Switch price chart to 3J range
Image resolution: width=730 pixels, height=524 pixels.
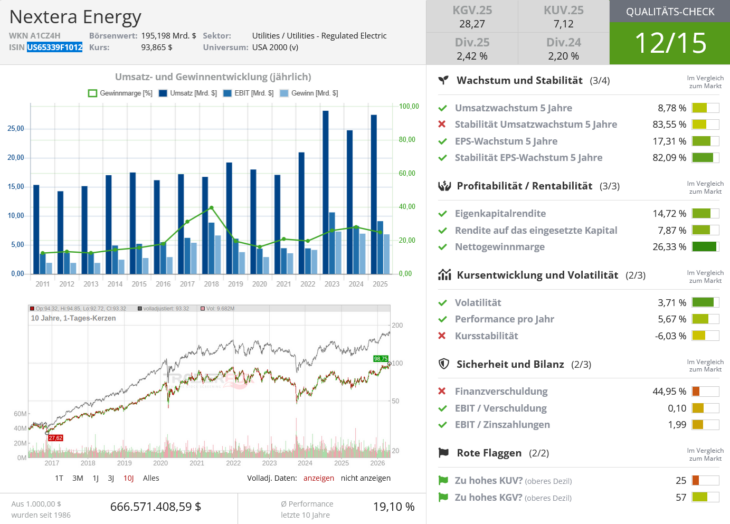(111, 478)
